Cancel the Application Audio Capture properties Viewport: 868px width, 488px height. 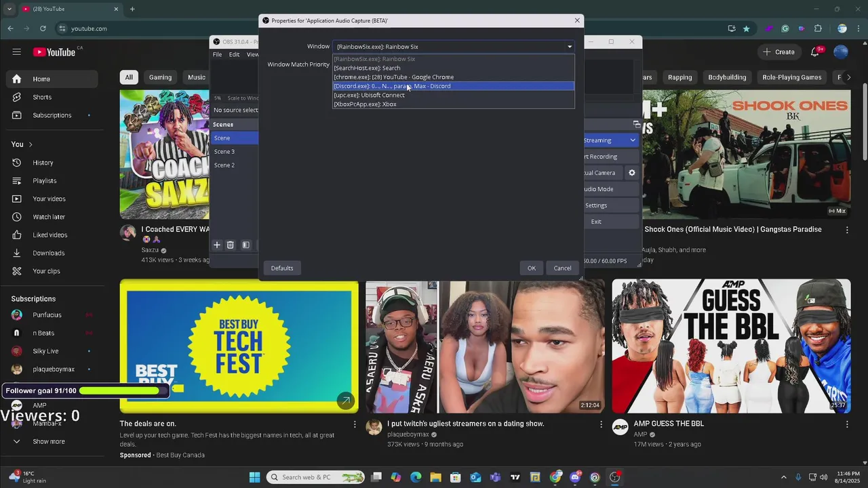(562, 268)
